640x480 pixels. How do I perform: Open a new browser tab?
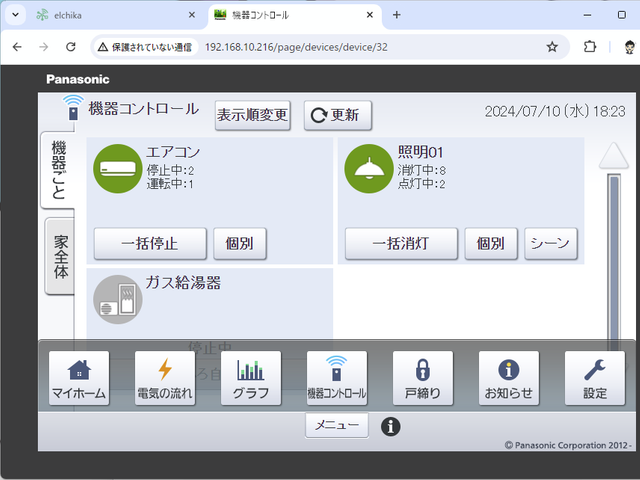click(396, 15)
